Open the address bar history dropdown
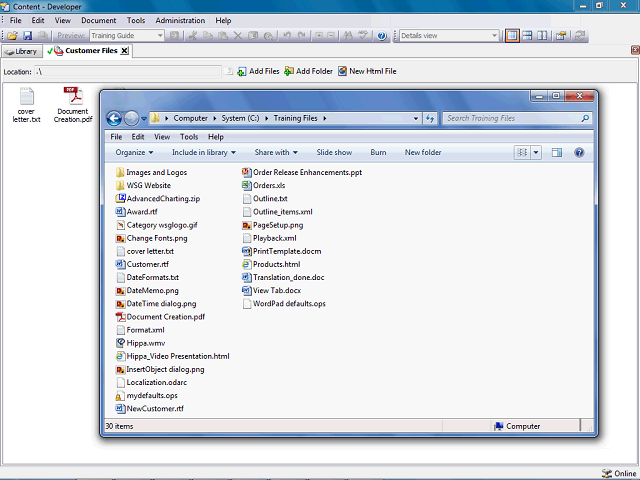This screenshot has width=640, height=480. click(x=416, y=118)
